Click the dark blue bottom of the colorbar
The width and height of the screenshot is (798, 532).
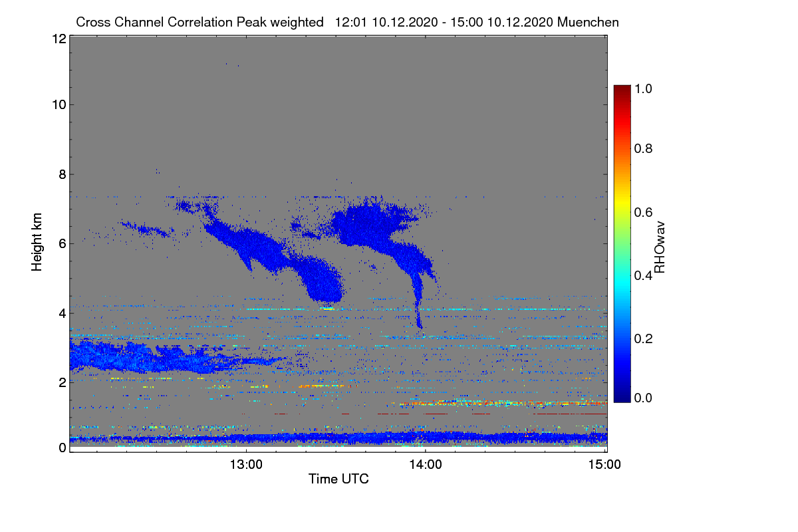(621, 398)
